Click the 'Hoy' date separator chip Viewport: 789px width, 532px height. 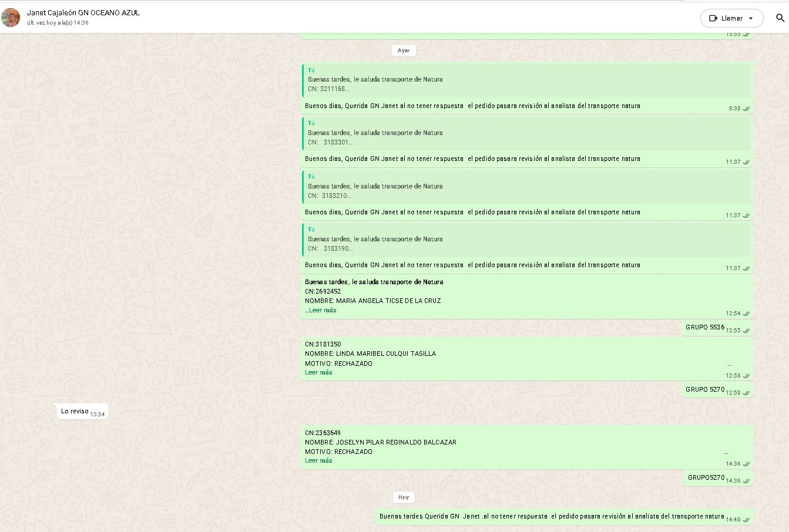pos(404,497)
